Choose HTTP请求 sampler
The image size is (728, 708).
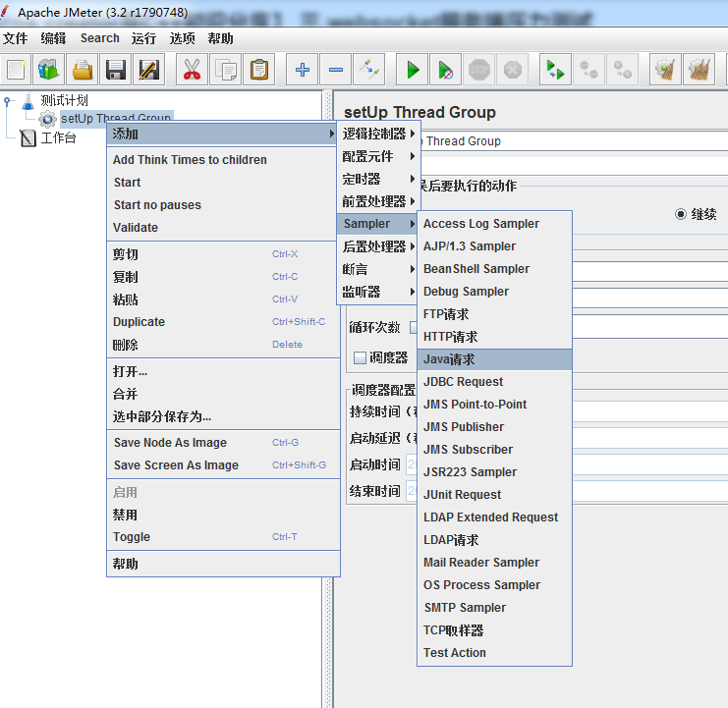[494, 337]
